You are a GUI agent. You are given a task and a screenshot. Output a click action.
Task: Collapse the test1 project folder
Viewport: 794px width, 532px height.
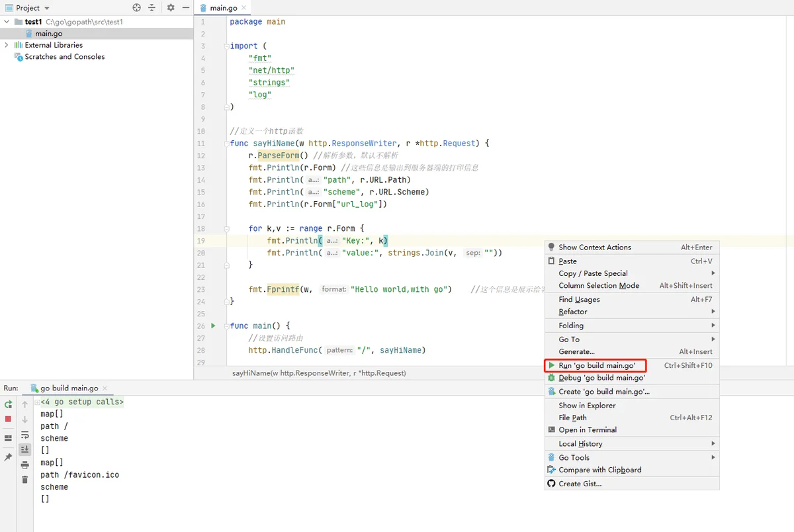click(x=7, y=22)
